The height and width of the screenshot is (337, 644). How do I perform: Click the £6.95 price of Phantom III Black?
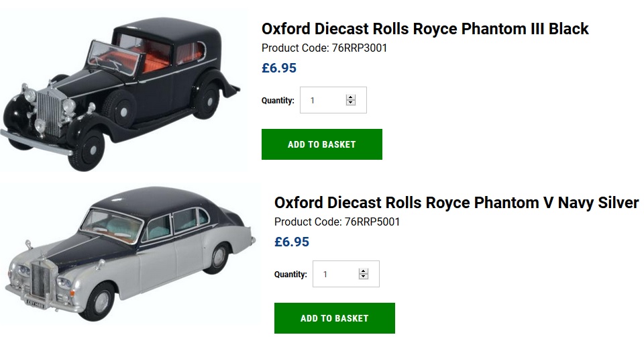tap(279, 68)
